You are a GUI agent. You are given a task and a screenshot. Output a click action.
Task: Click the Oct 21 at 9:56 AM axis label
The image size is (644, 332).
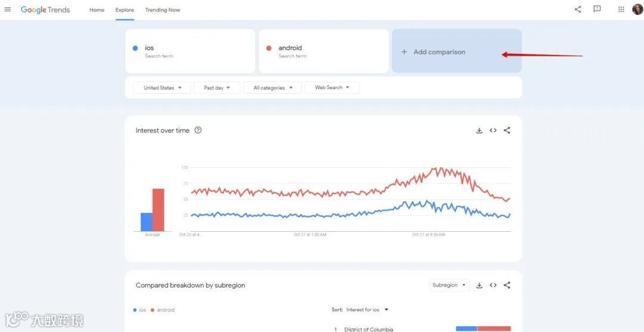pyautogui.click(x=428, y=235)
